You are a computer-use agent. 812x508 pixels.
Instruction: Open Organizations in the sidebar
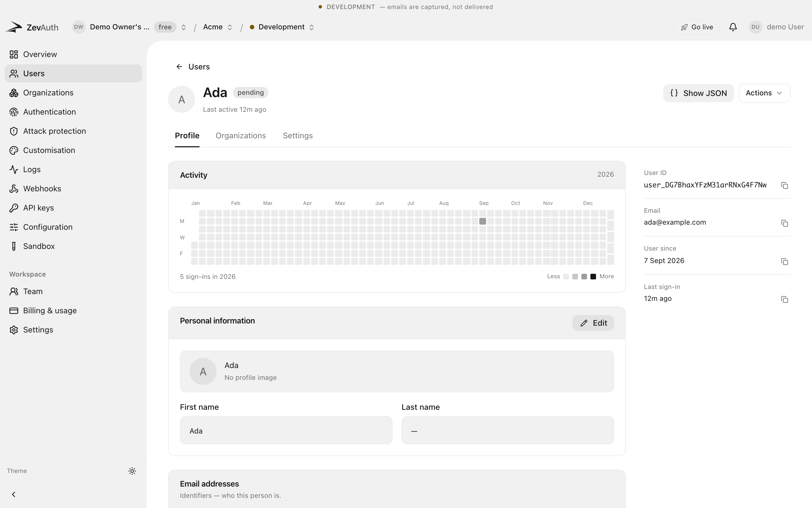click(73, 92)
